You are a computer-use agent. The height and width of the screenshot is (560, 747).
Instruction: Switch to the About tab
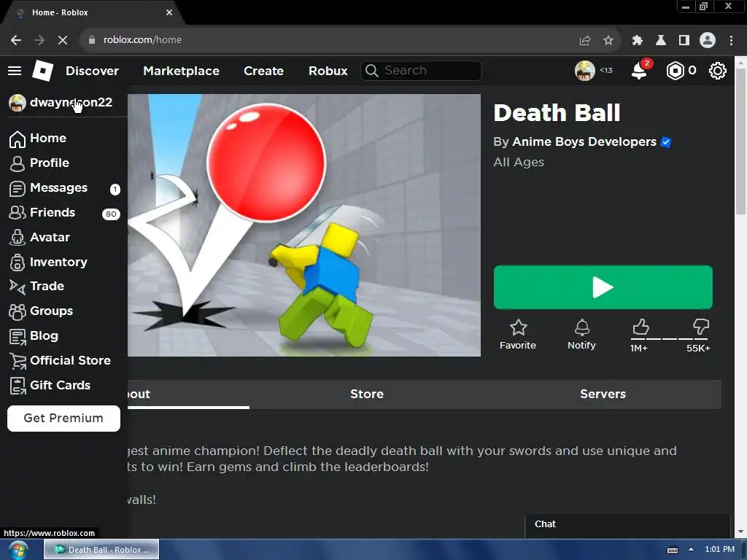pyautogui.click(x=188, y=394)
